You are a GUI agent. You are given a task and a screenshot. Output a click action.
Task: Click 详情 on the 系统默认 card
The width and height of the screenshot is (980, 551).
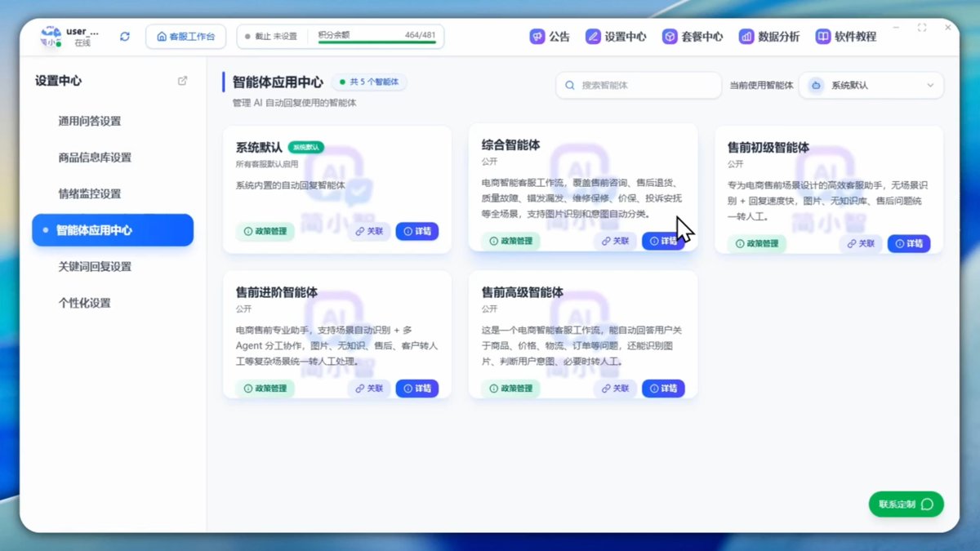click(417, 231)
